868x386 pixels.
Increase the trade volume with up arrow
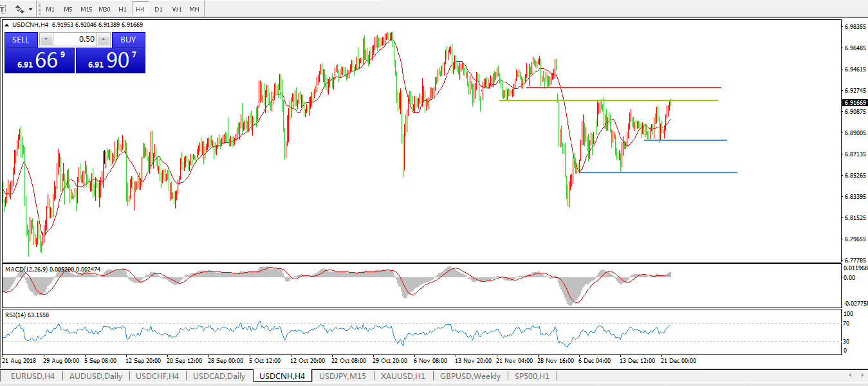click(x=104, y=39)
